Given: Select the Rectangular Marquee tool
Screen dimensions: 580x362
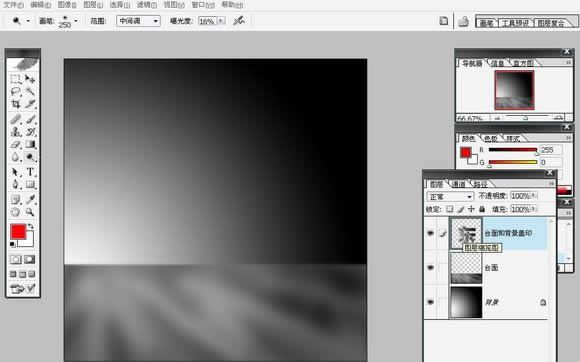Looking at the screenshot, I should (15, 79).
